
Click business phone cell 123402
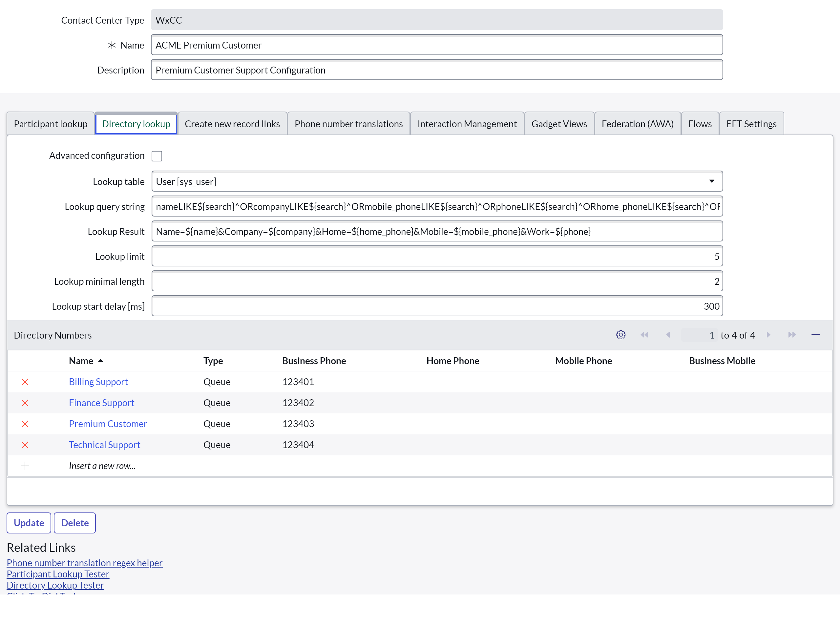pyautogui.click(x=298, y=403)
